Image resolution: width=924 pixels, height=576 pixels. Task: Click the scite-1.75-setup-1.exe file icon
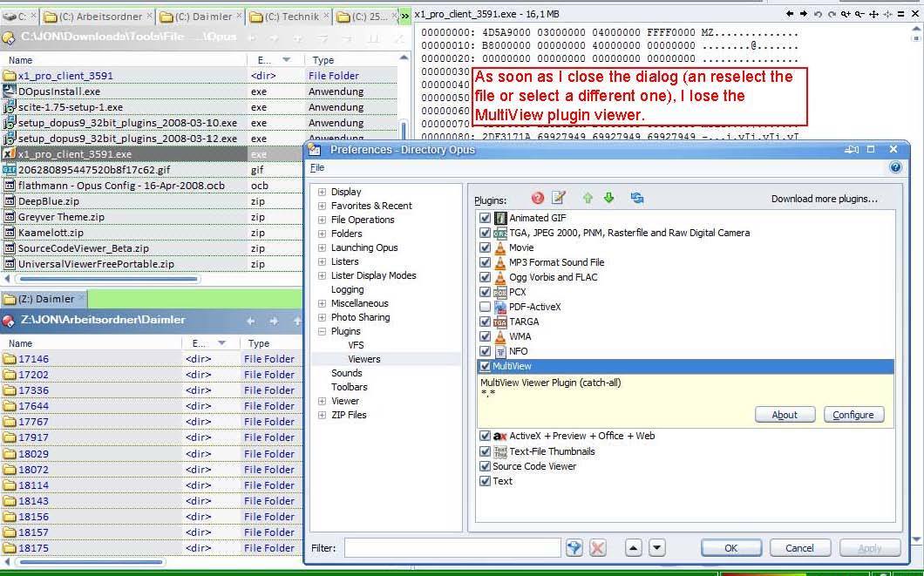(9, 107)
